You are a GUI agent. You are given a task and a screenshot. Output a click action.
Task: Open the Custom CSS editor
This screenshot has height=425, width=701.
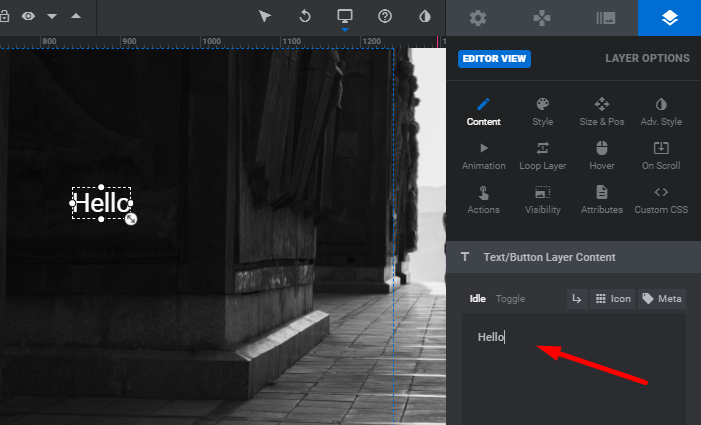point(661,199)
